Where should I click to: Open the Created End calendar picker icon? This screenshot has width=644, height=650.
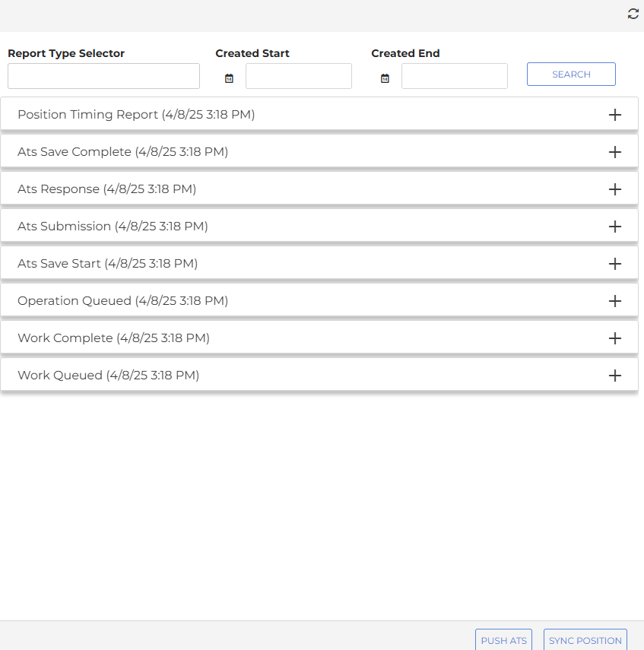[385, 78]
